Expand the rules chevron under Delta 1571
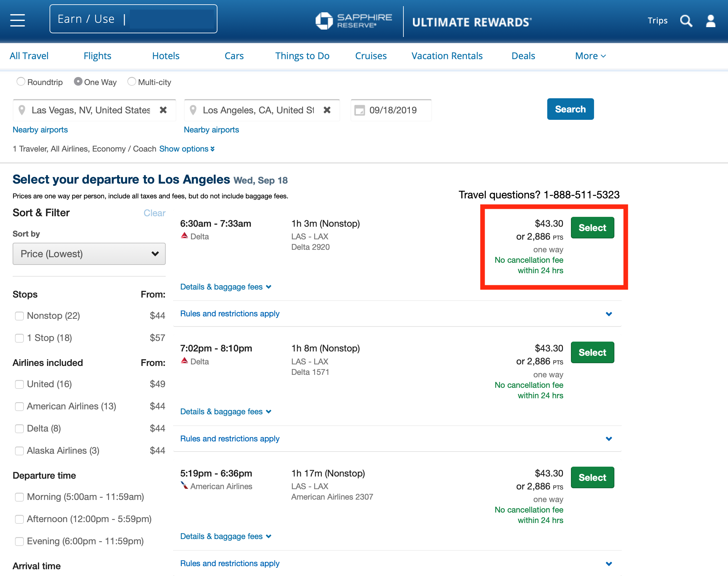The image size is (728, 576). [609, 439]
